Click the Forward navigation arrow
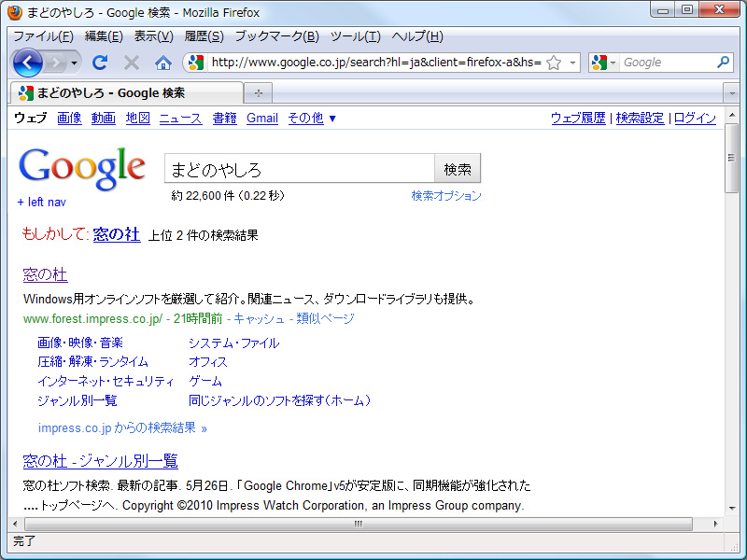 tap(55, 63)
